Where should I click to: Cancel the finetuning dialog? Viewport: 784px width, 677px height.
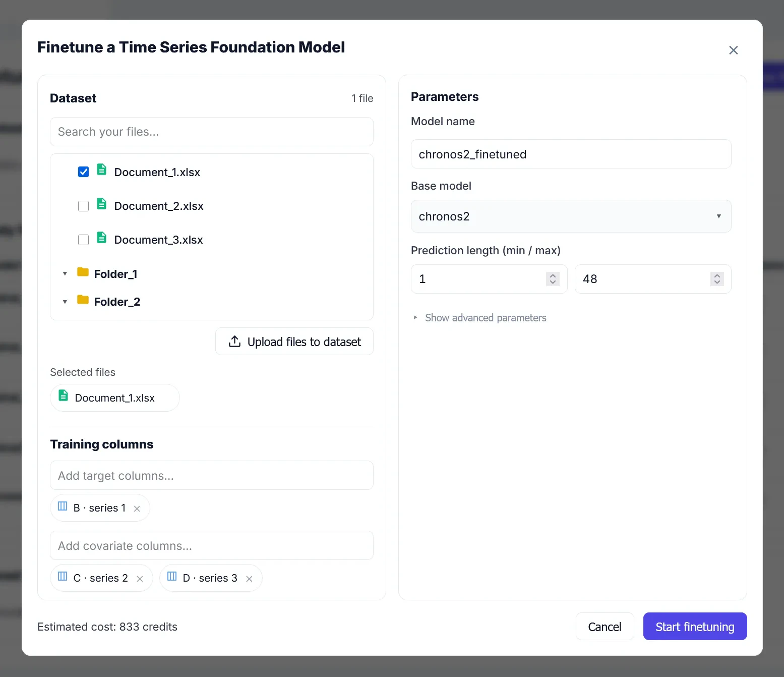[604, 627]
